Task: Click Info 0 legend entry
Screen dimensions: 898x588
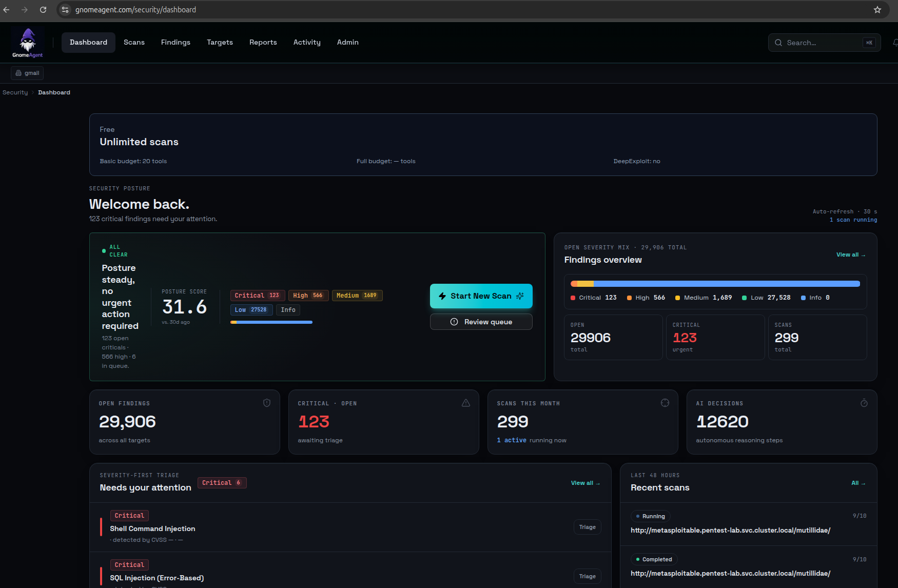Action: (x=815, y=298)
